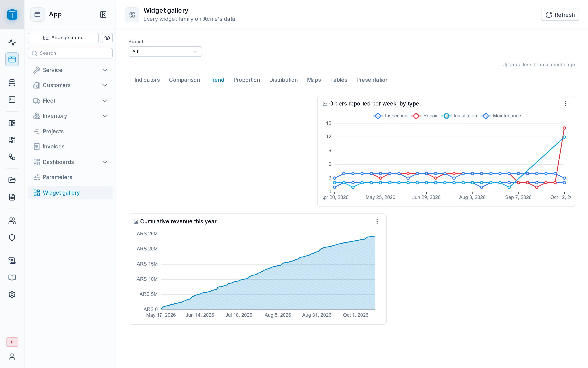Click the Refresh button
Screen dimensions: 588x368
(x=560, y=15)
